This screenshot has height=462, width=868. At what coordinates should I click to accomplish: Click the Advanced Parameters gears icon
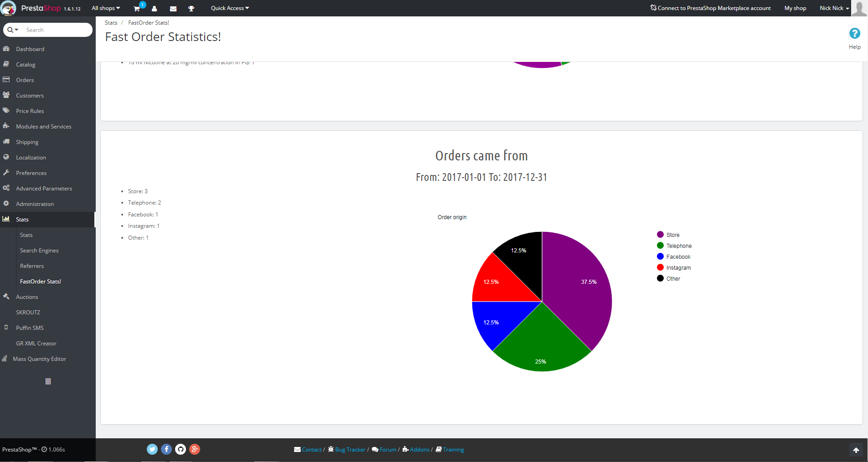[6, 188]
